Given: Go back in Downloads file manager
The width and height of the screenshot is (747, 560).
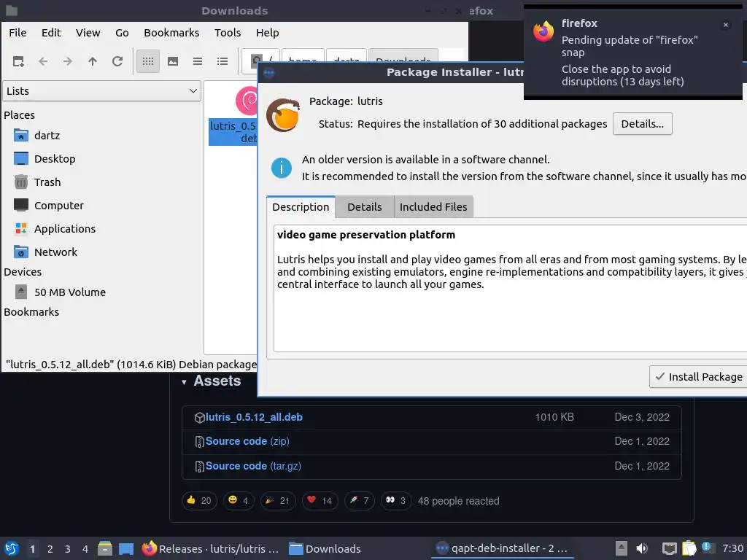Looking at the screenshot, I should tap(43, 61).
